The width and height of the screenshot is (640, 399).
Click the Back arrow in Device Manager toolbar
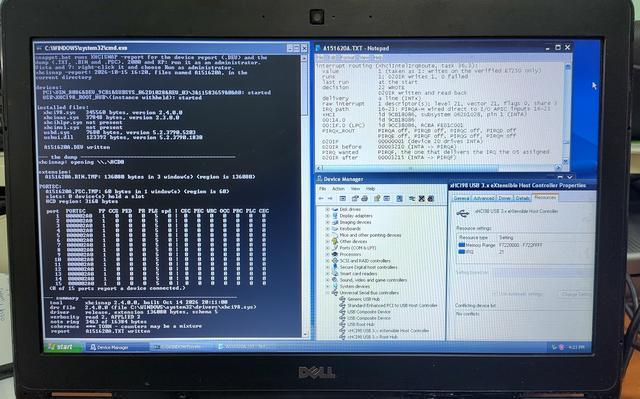point(321,199)
